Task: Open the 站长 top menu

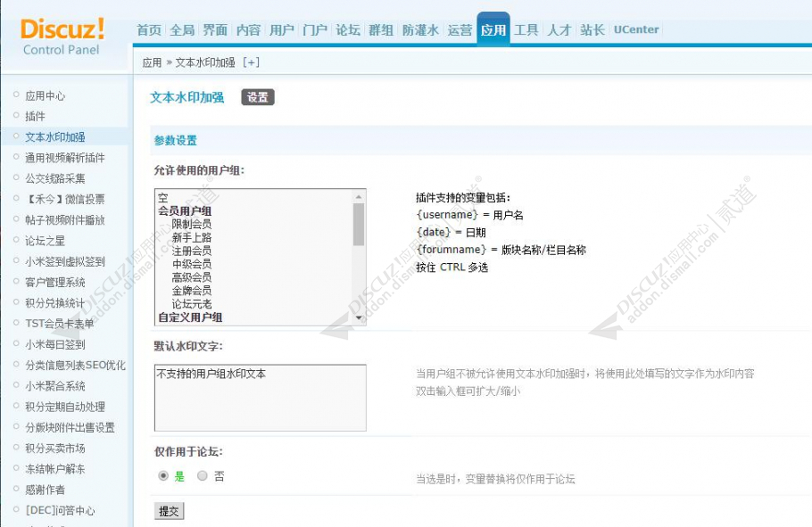Action: tap(592, 30)
